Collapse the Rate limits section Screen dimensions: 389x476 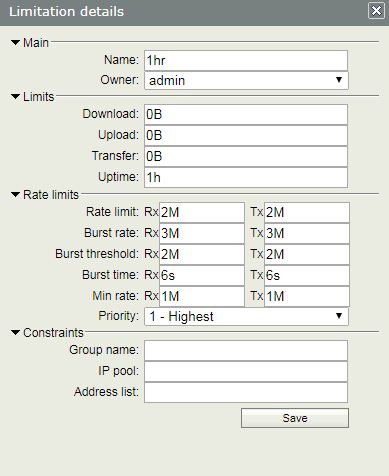15,195
